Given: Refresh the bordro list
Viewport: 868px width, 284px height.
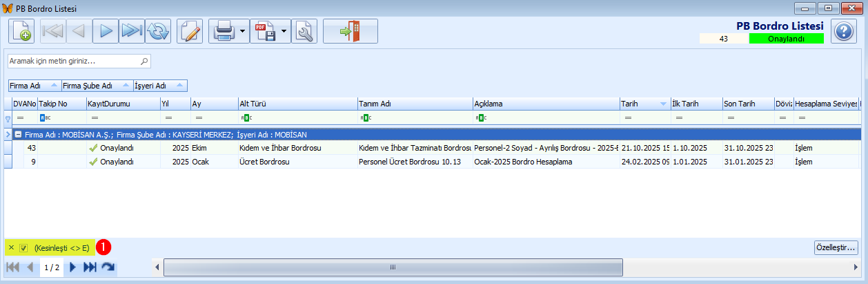Looking at the screenshot, I should click(158, 32).
